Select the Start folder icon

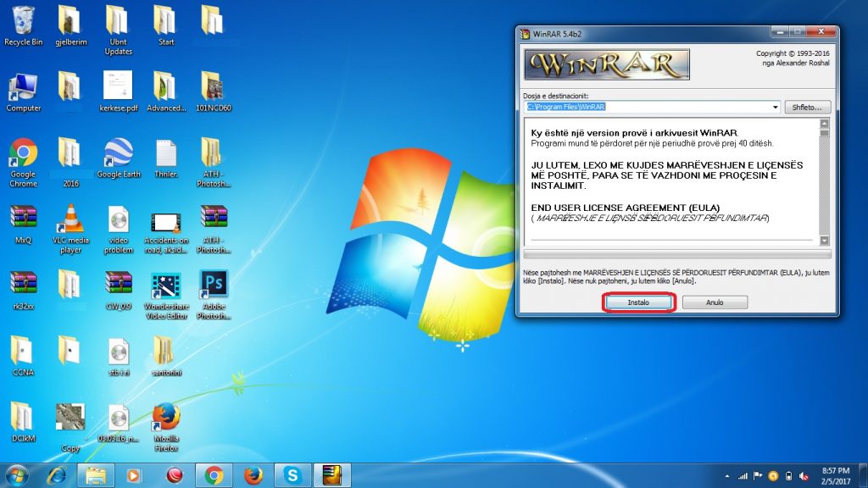tap(165, 25)
